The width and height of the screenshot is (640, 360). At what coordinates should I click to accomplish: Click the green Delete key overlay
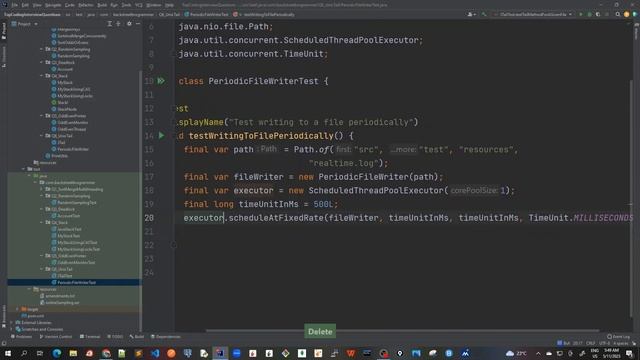coord(320,331)
